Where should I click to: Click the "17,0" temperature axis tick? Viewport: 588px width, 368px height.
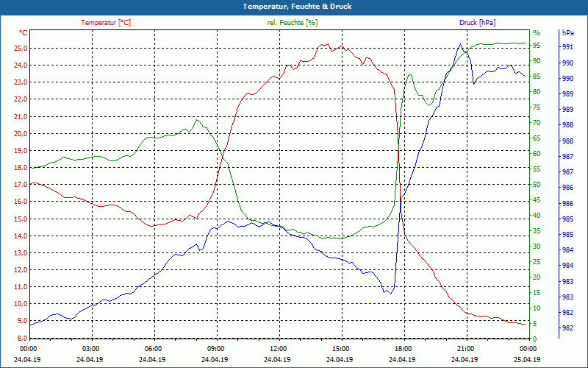pyautogui.click(x=21, y=185)
